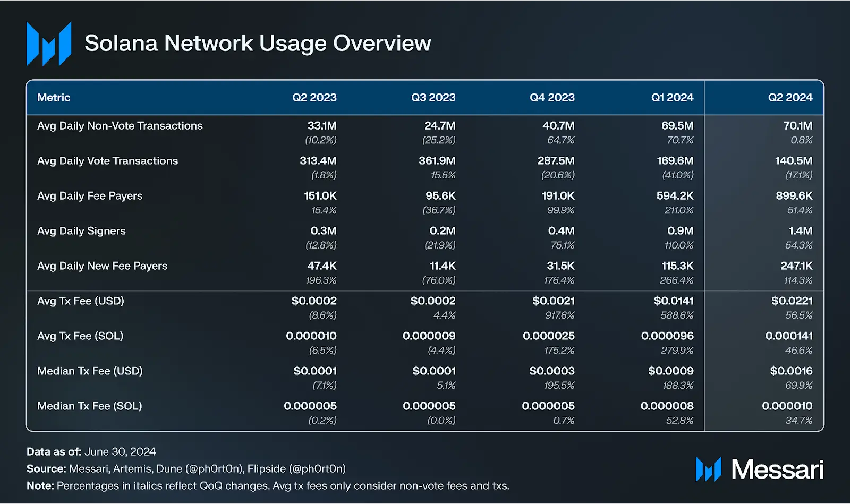
Task: Click the blue Messari logo beside the title
Action: point(49,44)
